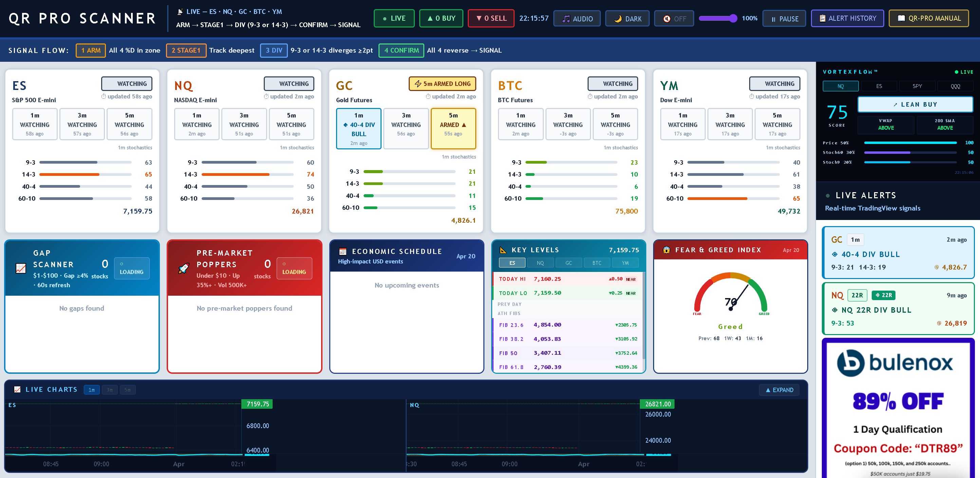Click the satellite icon before LIVE tickers text

click(180, 12)
